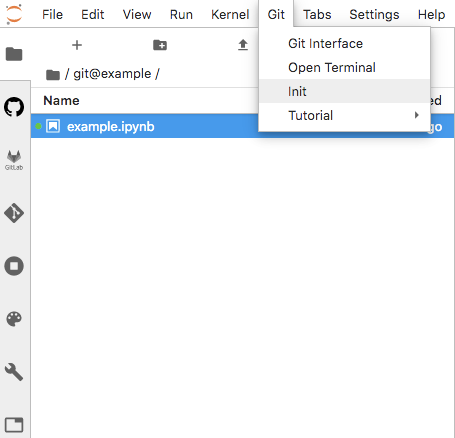Screen dimensions: 455x438
Task: Open the Settings menu
Action: point(374,14)
